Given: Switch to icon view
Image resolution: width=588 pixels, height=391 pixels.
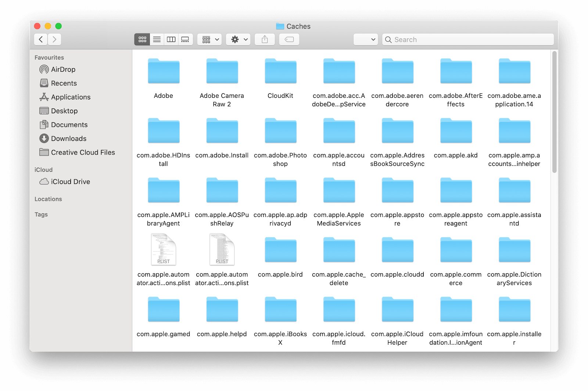Looking at the screenshot, I should tap(142, 39).
